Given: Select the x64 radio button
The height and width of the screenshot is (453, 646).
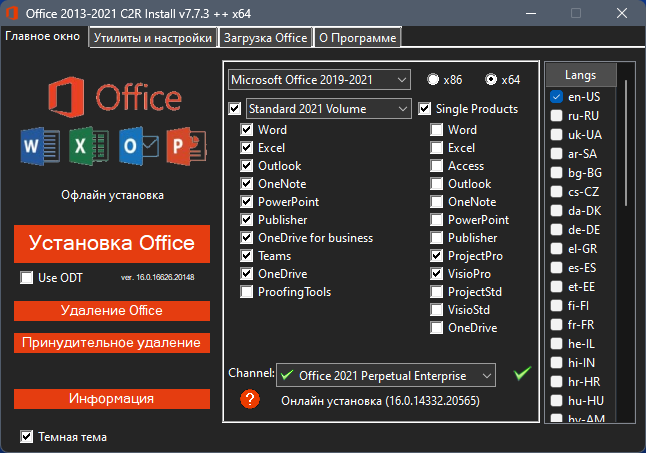Looking at the screenshot, I should [491, 79].
